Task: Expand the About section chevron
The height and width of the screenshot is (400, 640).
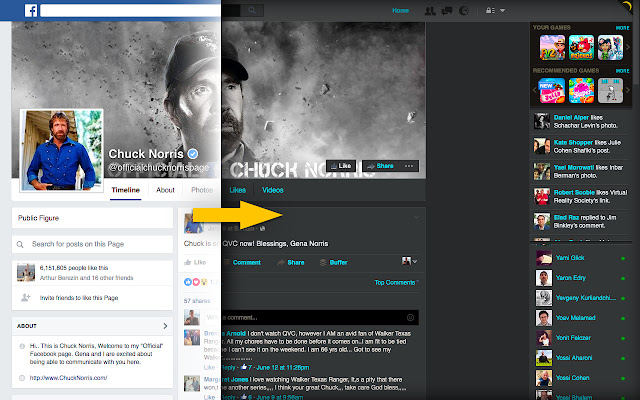Action: (165, 325)
